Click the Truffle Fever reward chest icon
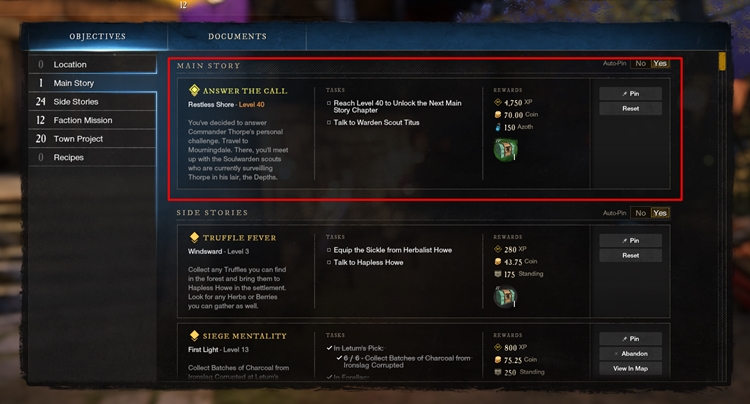The width and height of the screenshot is (750, 404). point(506,296)
